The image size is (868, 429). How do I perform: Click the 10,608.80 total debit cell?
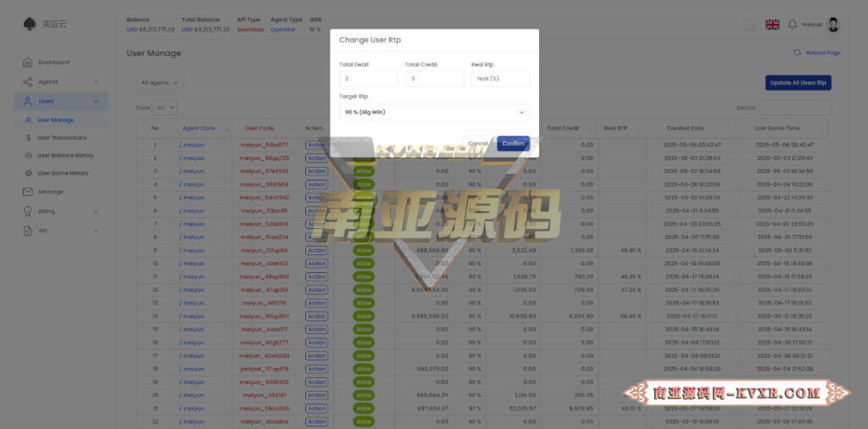pyautogui.click(x=522, y=316)
